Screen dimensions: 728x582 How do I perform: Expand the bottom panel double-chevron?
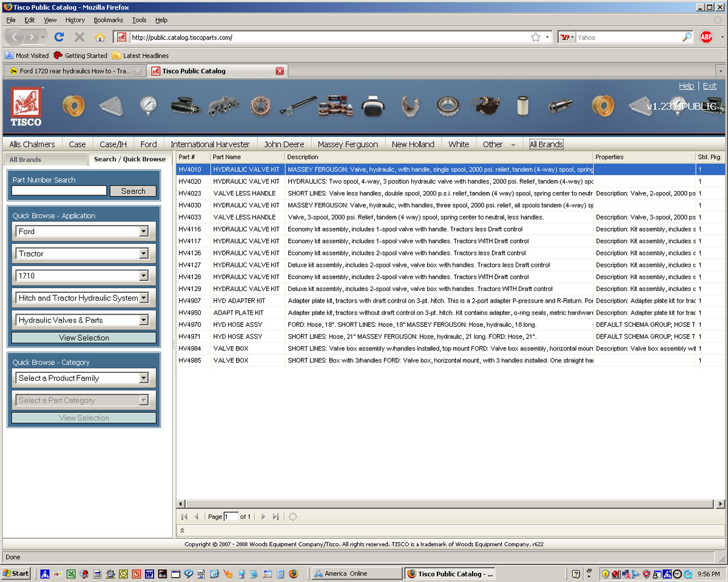point(182,530)
